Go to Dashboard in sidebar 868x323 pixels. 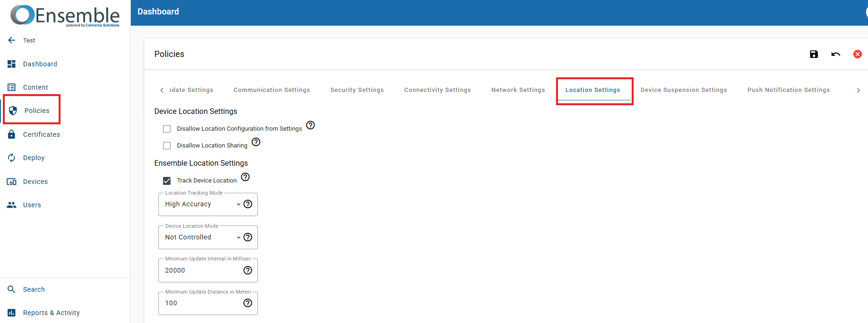pyautogui.click(x=40, y=64)
